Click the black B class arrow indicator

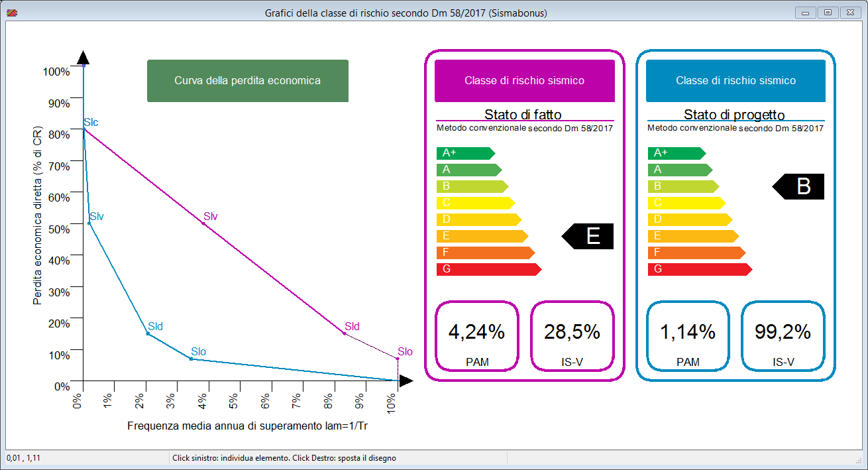click(800, 187)
